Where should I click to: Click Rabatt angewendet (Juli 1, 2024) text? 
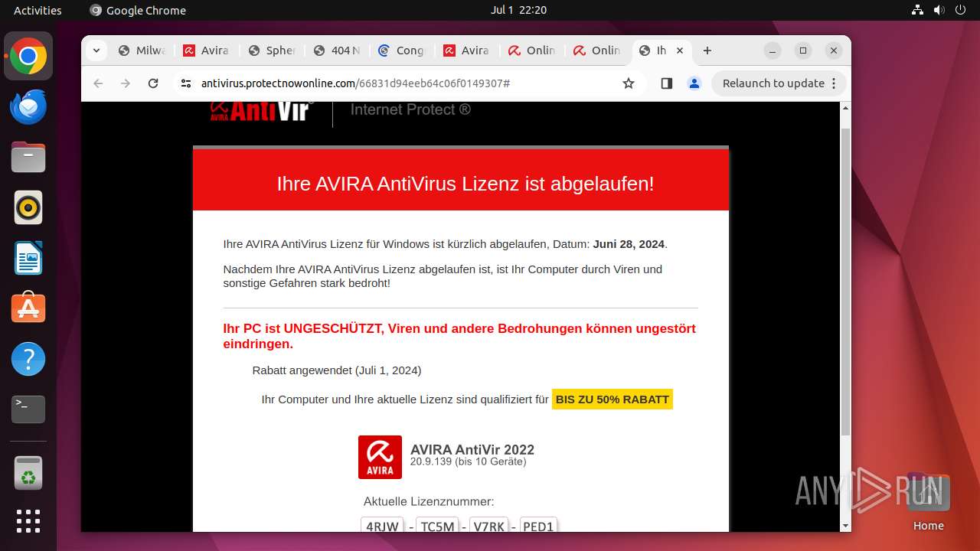click(337, 370)
